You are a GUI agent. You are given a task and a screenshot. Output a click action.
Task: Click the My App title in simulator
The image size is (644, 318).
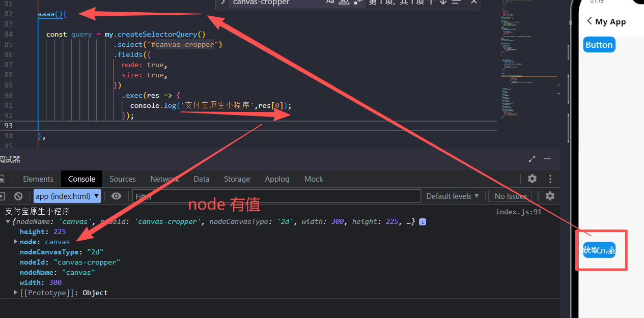[x=610, y=21]
